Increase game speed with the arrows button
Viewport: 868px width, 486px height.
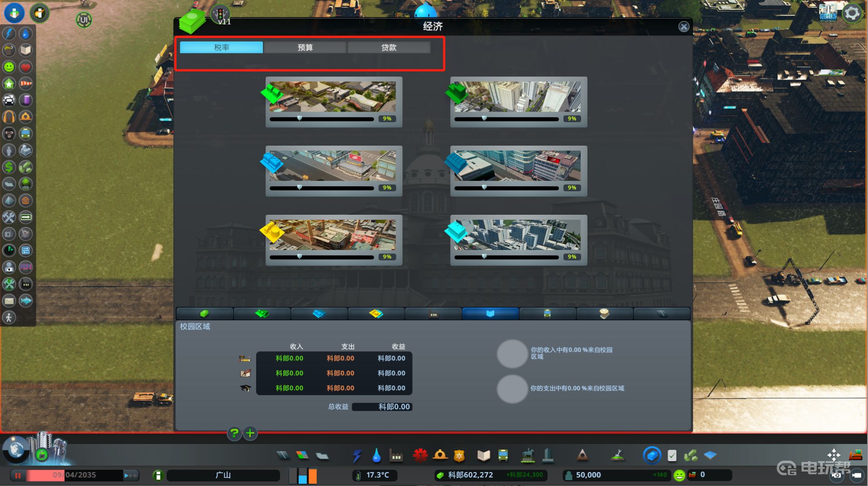[x=130, y=475]
